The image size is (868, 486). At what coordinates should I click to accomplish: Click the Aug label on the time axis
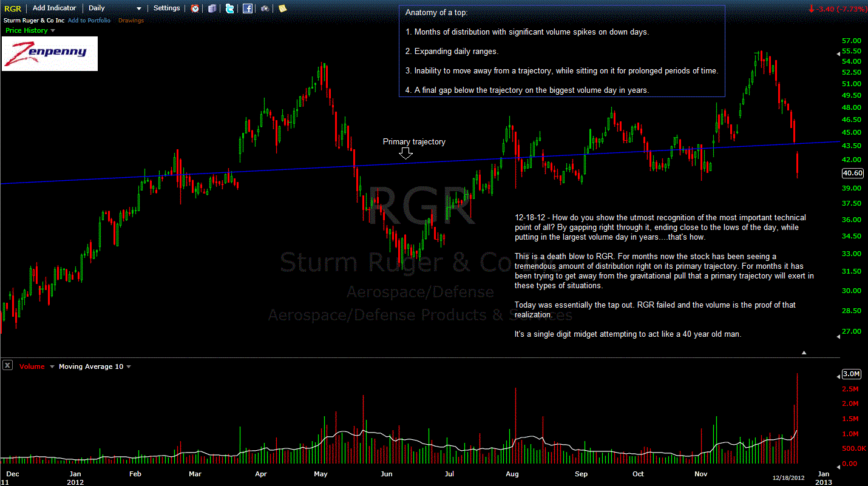512,474
